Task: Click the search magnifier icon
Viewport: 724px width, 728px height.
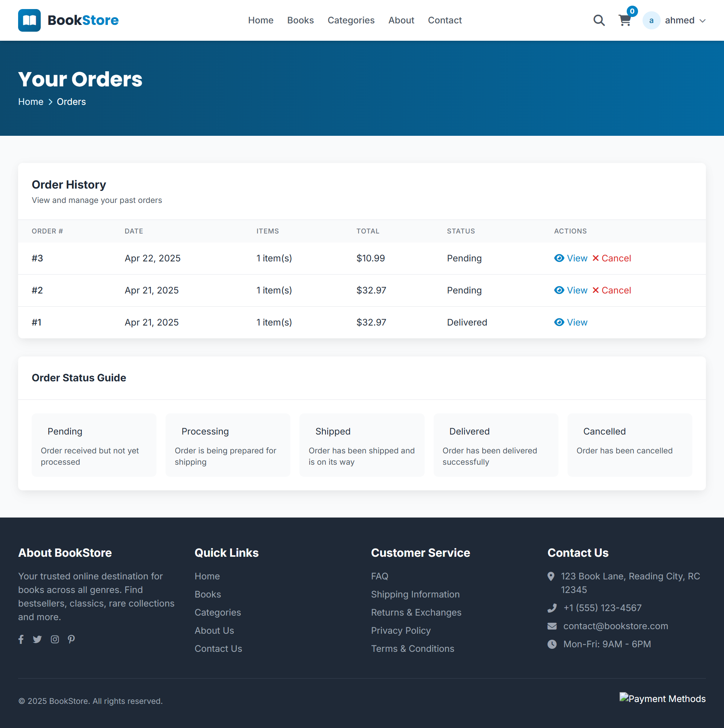Action: [x=599, y=20]
